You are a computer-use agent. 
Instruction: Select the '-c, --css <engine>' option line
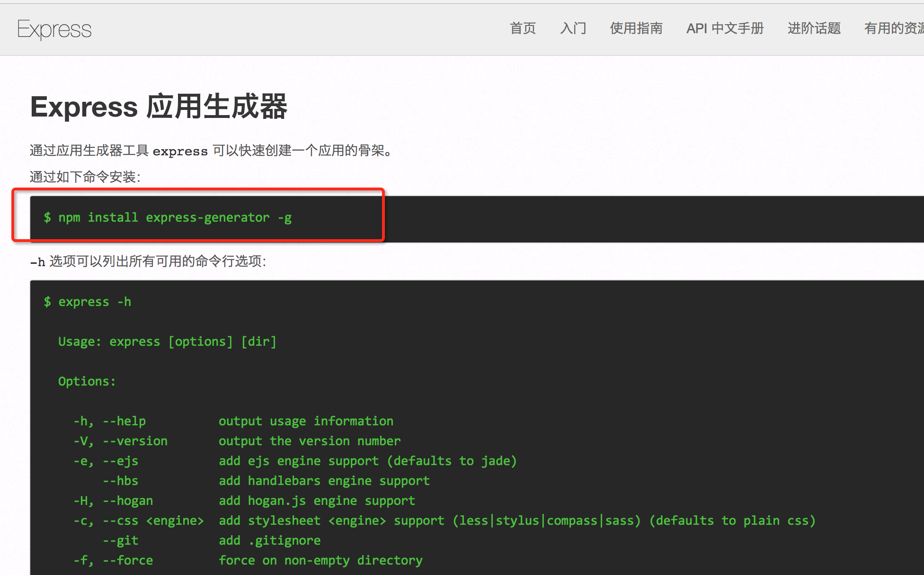coord(444,521)
